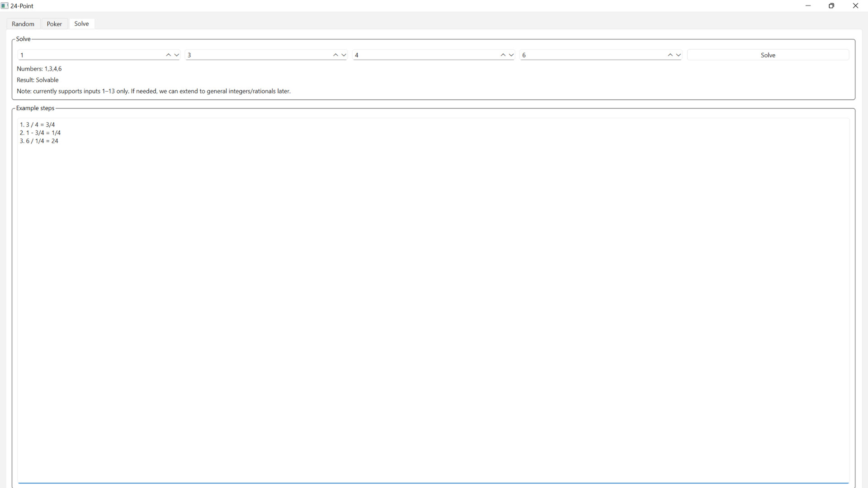Restore down the 24-Point window
This screenshot has width=868, height=488.
pyautogui.click(x=831, y=6)
